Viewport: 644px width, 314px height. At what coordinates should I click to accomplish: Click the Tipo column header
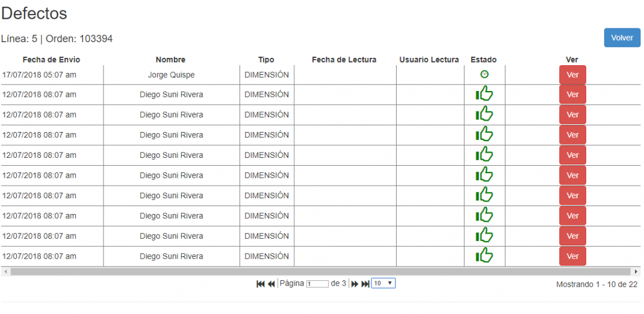pyautogui.click(x=266, y=60)
